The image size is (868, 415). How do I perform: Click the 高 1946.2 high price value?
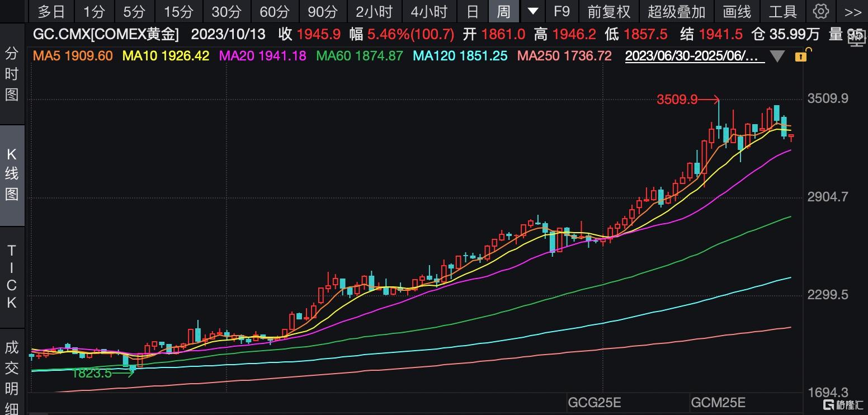pyautogui.click(x=565, y=35)
